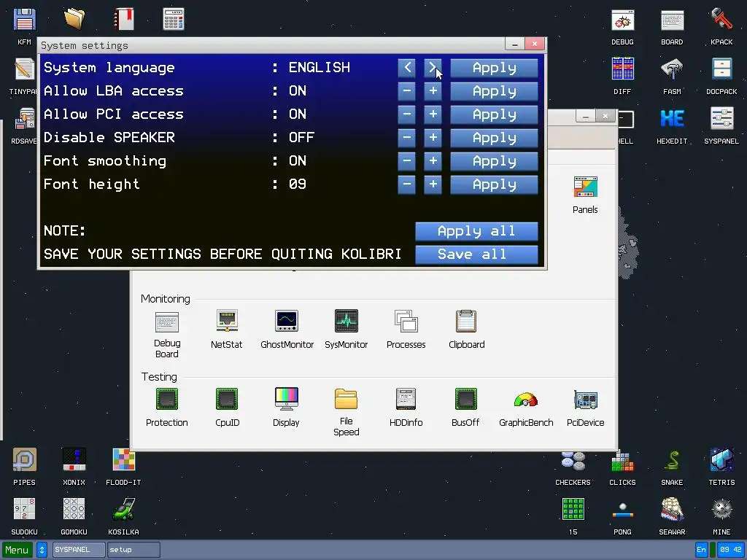Launch the HEXEDIT icon
The height and width of the screenshot is (560, 747).
[x=672, y=119]
